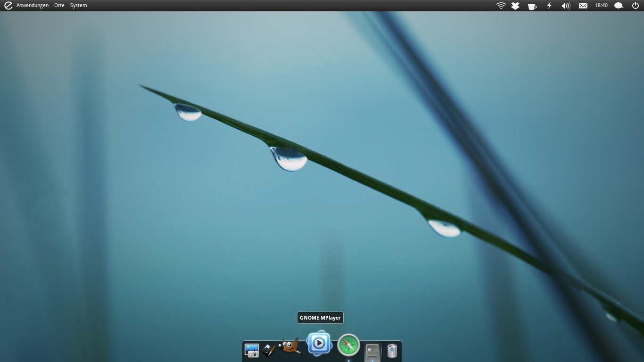Launch the screenshot tool from dock
The height and width of the screenshot is (362, 644).
(252, 351)
